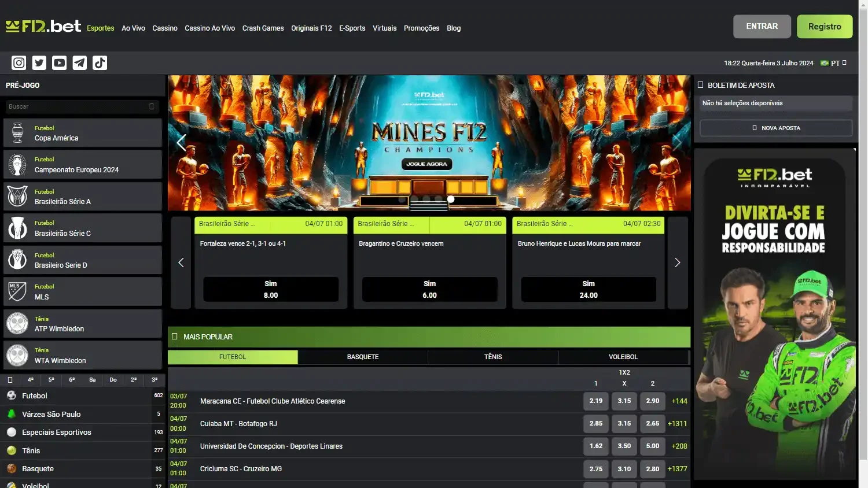Expand +208 markets for Universidad De Concepcion
Image resolution: width=868 pixels, height=488 pixels.
(x=679, y=446)
